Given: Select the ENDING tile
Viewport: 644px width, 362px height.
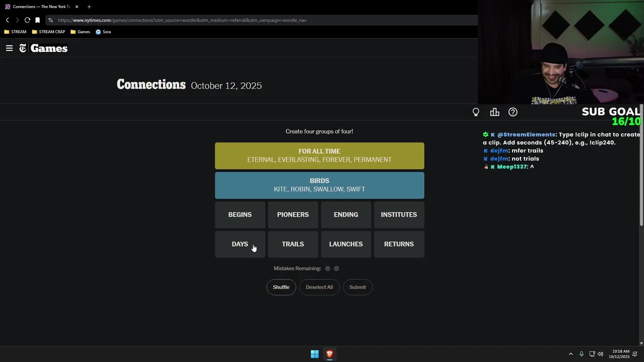Looking at the screenshot, I should [x=346, y=215].
